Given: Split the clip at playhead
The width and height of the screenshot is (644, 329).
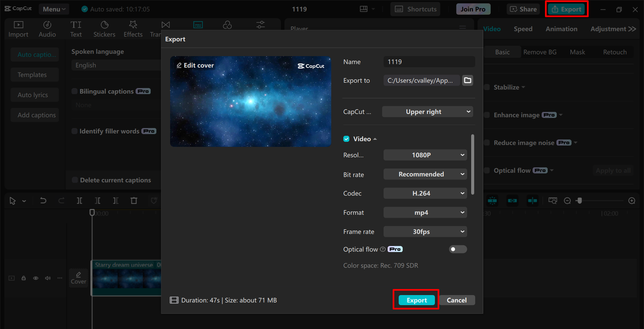Looking at the screenshot, I should pyautogui.click(x=79, y=201).
